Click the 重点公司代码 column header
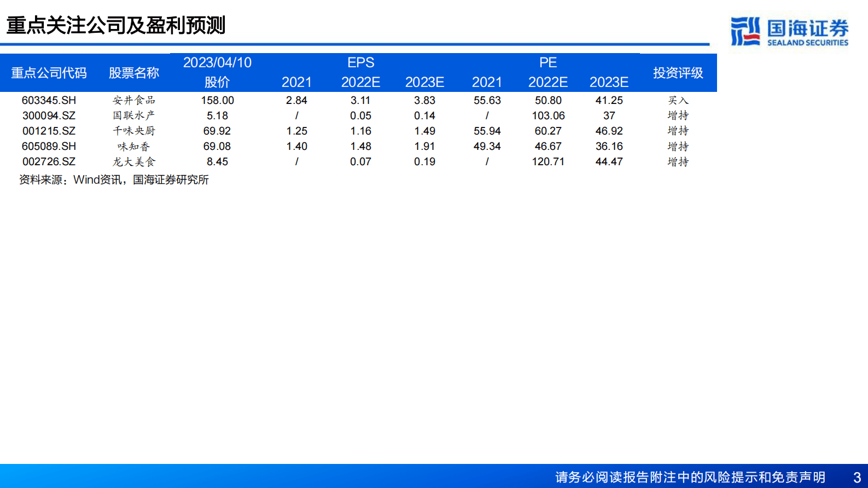The width and height of the screenshot is (868, 488). (49, 73)
